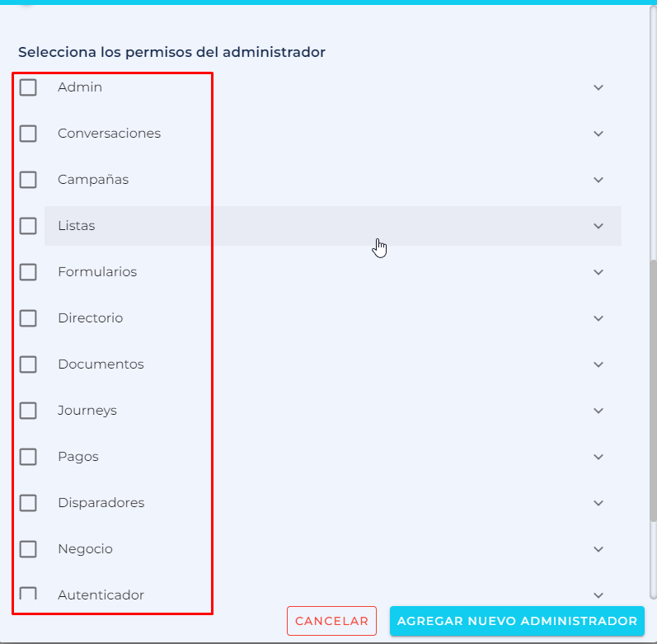Click the Cancelar button
The width and height of the screenshot is (657, 644).
click(331, 621)
